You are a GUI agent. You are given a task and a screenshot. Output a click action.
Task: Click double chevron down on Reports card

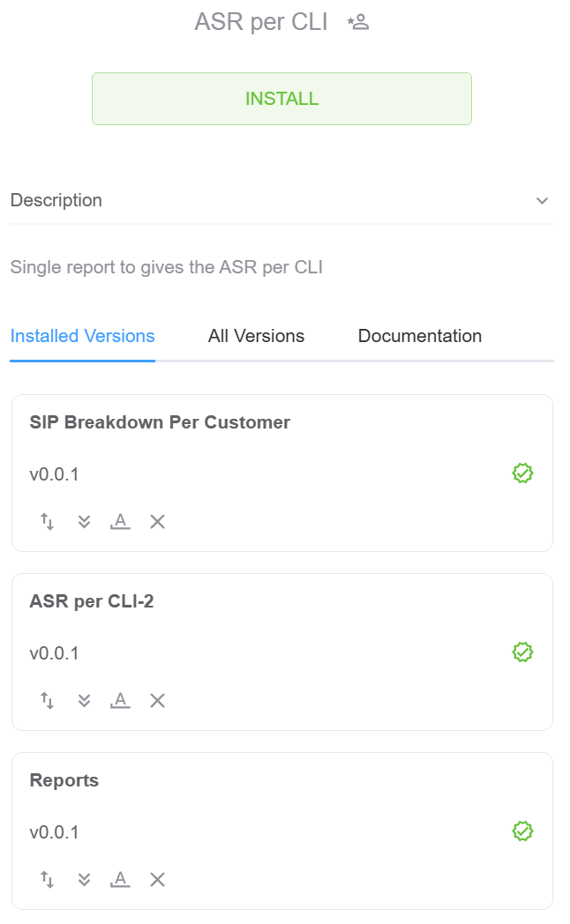(x=85, y=880)
